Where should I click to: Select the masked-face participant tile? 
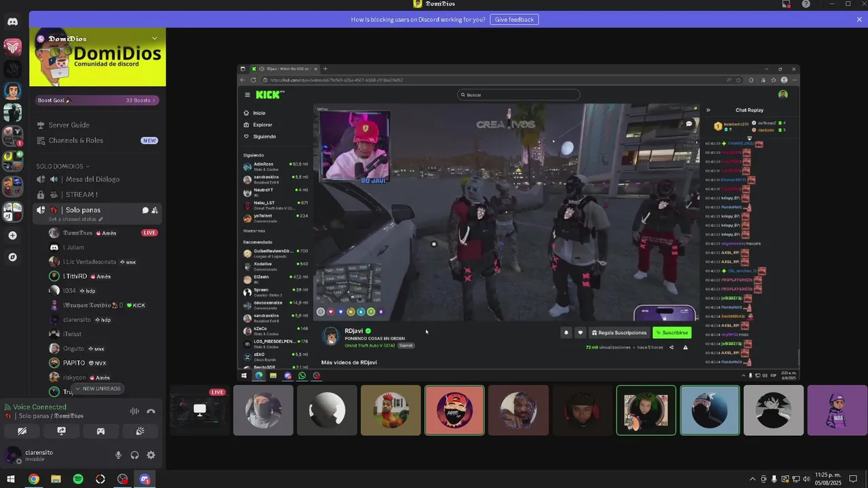pyautogui.click(x=263, y=410)
